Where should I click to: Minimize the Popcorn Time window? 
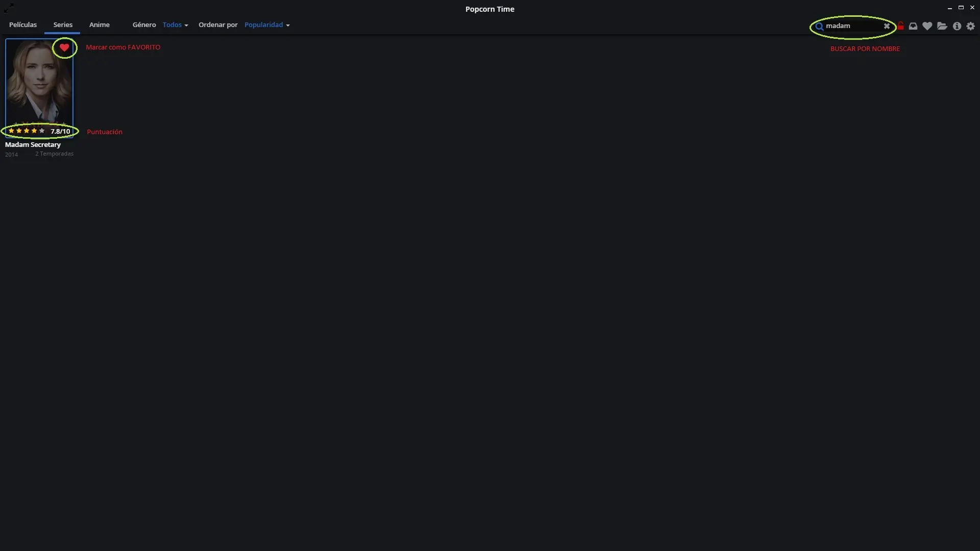[x=949, y=8]
